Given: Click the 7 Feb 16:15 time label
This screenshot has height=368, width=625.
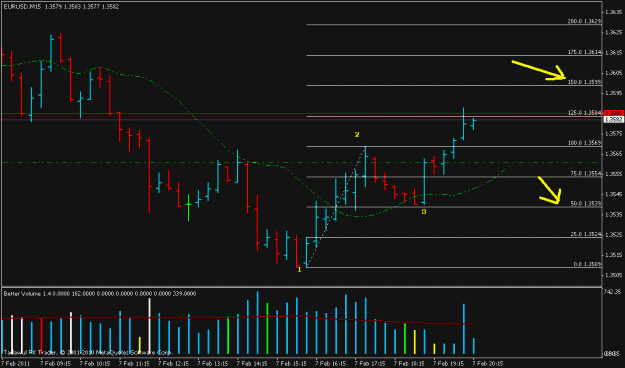Looking at the screenshot, I should click(331, 364).
